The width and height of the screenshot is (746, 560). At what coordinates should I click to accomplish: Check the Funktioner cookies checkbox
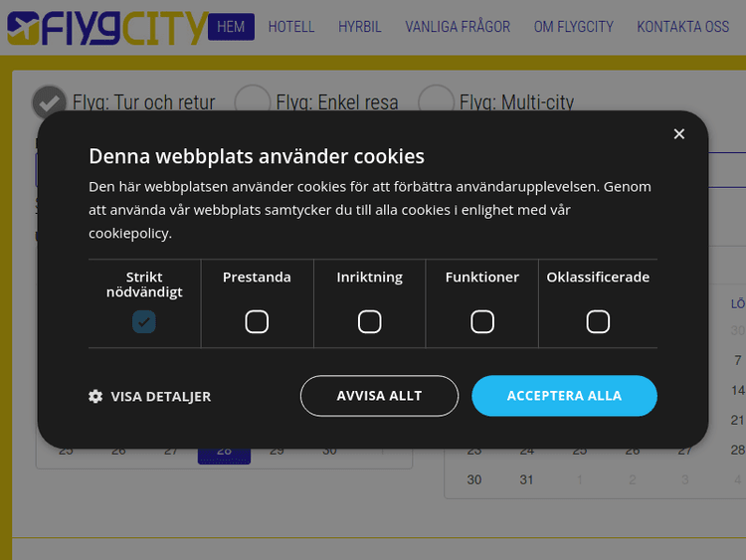tap(482, 321)
